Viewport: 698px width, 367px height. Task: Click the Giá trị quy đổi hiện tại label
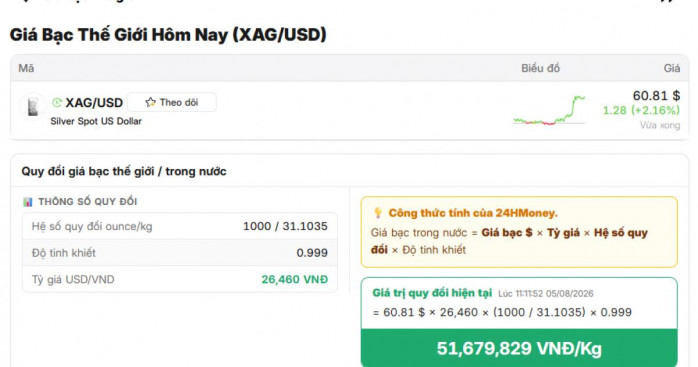pos(432,293)
